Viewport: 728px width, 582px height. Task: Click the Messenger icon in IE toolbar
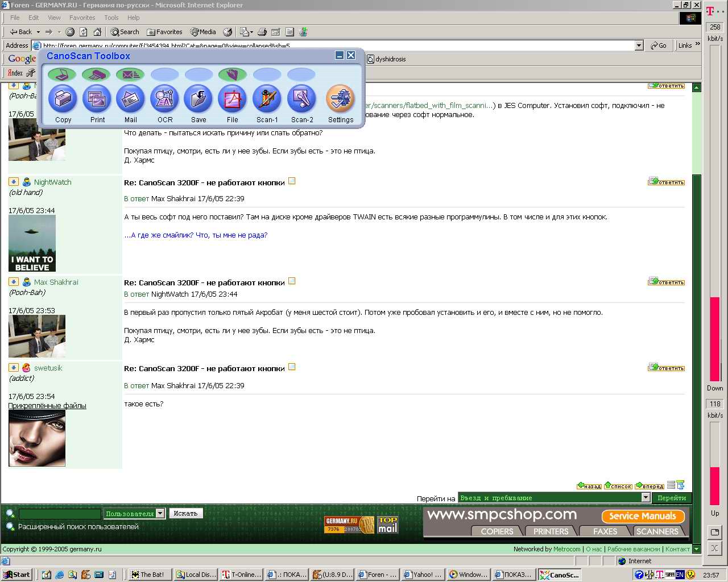(303, 32)
